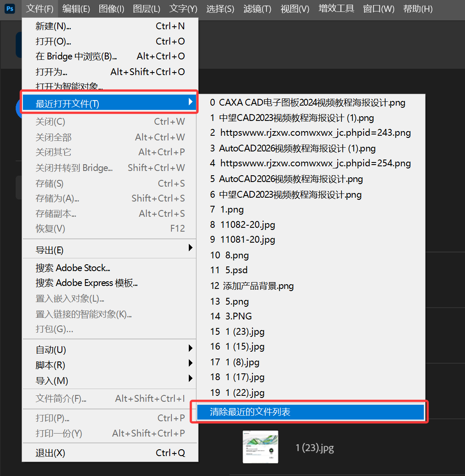This screenshot has width=465, height=476.
Task: Click the 1 (23).jpg thumbnail on home screen
Action: point(261,447)
